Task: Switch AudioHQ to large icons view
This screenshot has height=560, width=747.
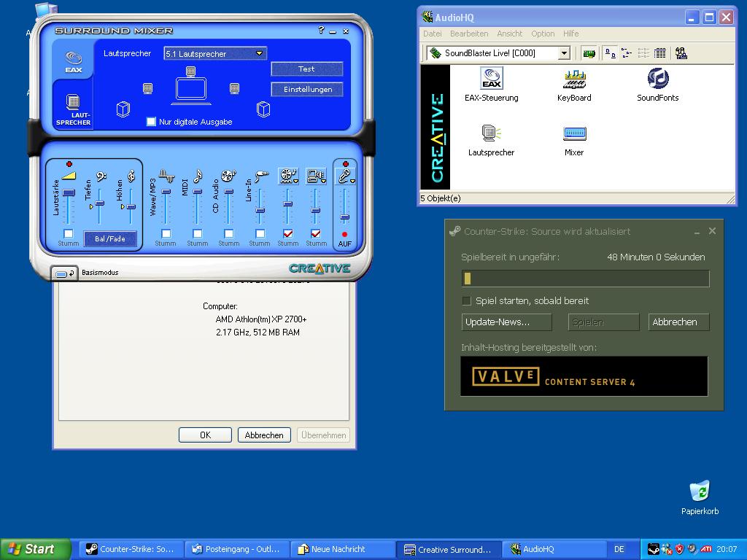Action: [x=611, y=53]
